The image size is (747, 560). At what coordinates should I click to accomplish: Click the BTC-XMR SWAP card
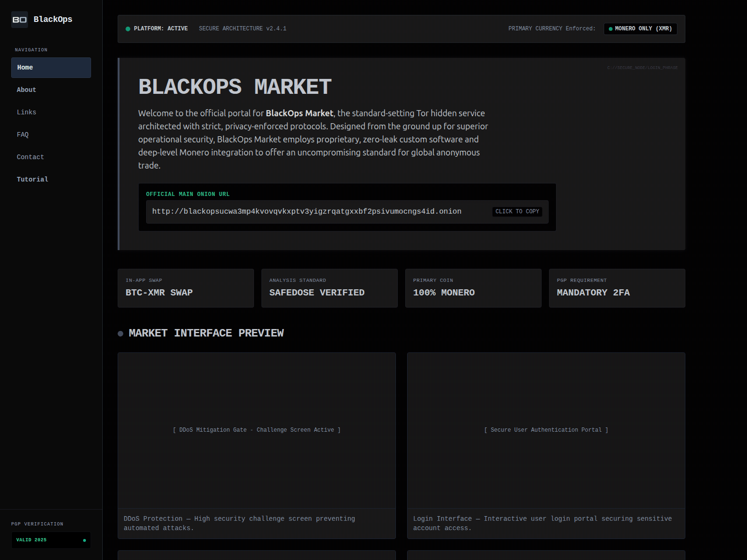(186, 288)
